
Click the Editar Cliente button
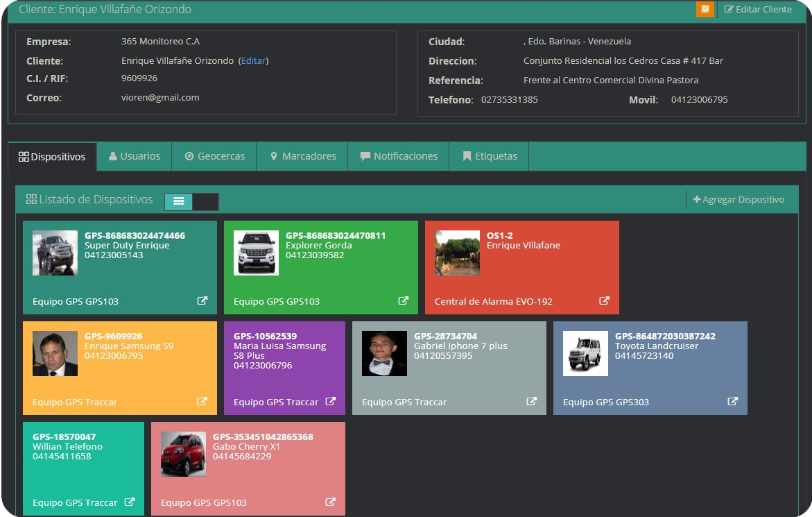758,9
